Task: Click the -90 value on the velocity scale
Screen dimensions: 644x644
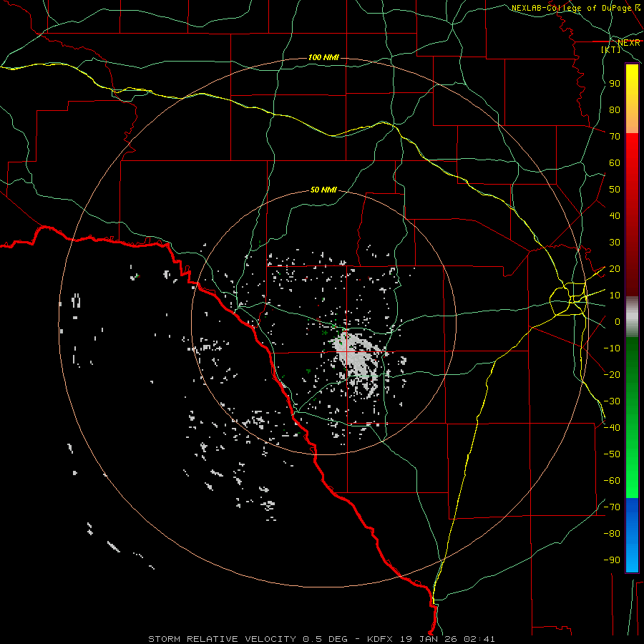Action: click(612, 560)
